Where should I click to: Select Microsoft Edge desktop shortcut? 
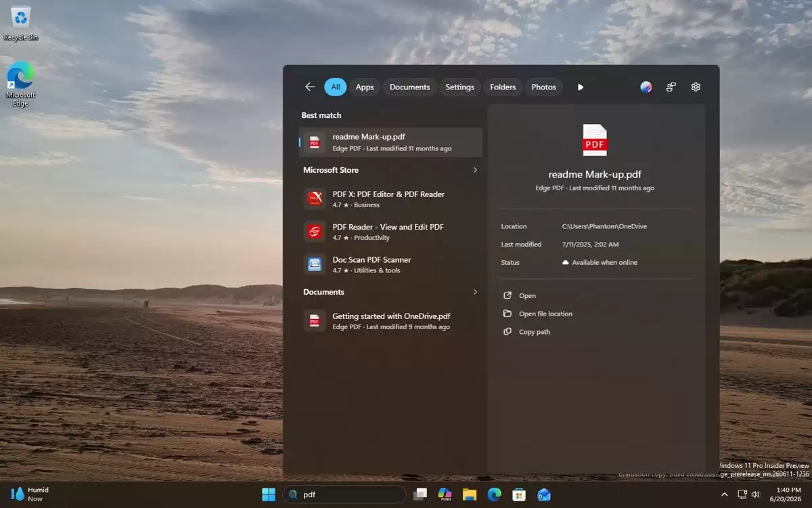click(x=20, y=85)
